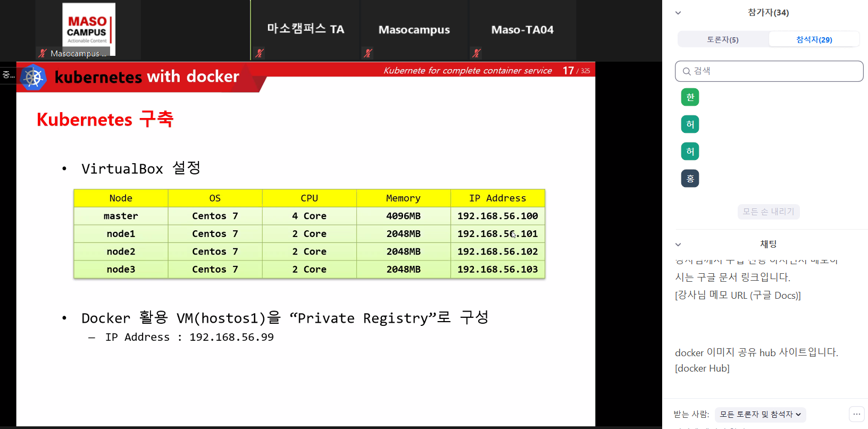
Task: Select the Maso-TA04 video tile
Action: tap(522, 30)
